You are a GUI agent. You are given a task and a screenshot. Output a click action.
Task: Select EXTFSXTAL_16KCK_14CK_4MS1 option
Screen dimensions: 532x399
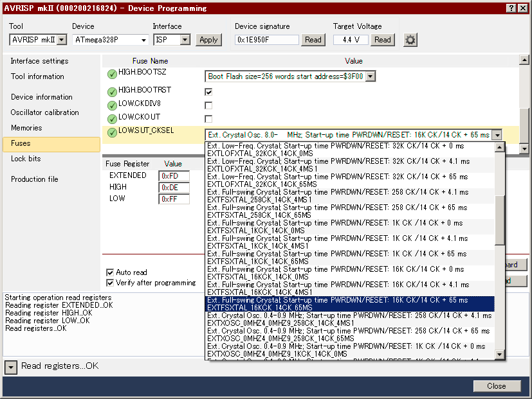(350, 288)
